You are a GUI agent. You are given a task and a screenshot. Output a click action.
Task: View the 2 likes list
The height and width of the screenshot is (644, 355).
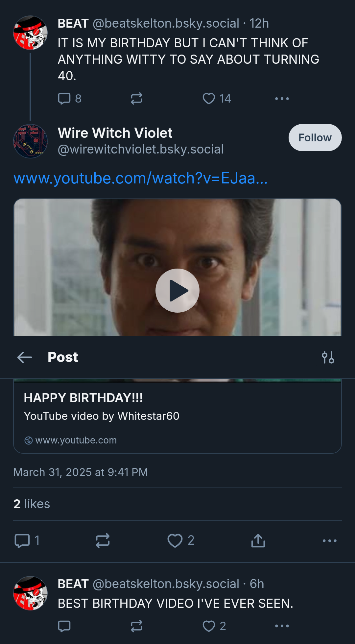[32, 504]
